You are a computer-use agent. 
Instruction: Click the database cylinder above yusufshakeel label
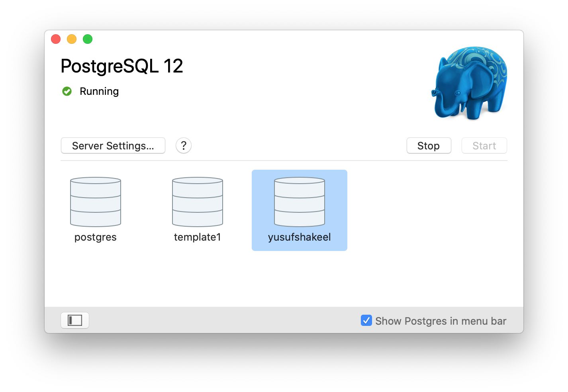click(299, 202)
